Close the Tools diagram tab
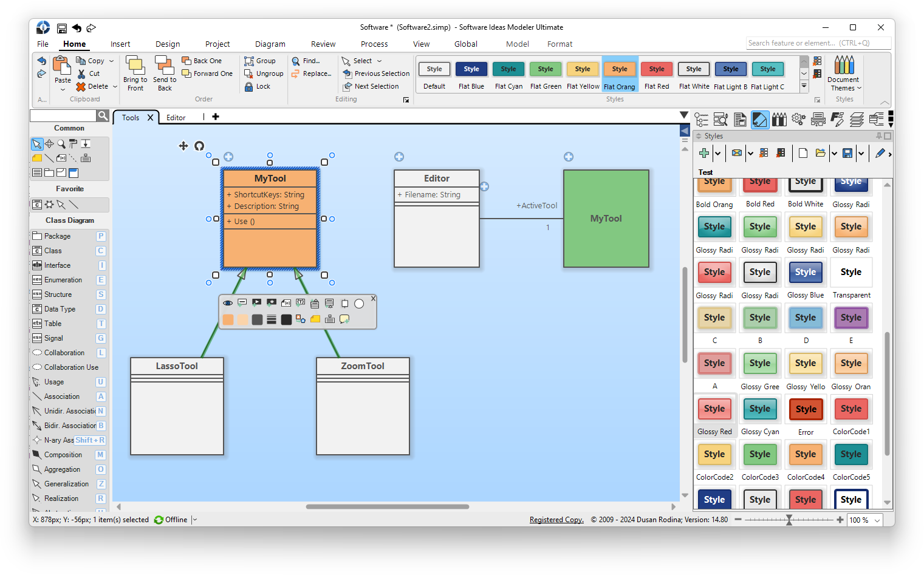The image size is (924, 575). tap(151, 118)
